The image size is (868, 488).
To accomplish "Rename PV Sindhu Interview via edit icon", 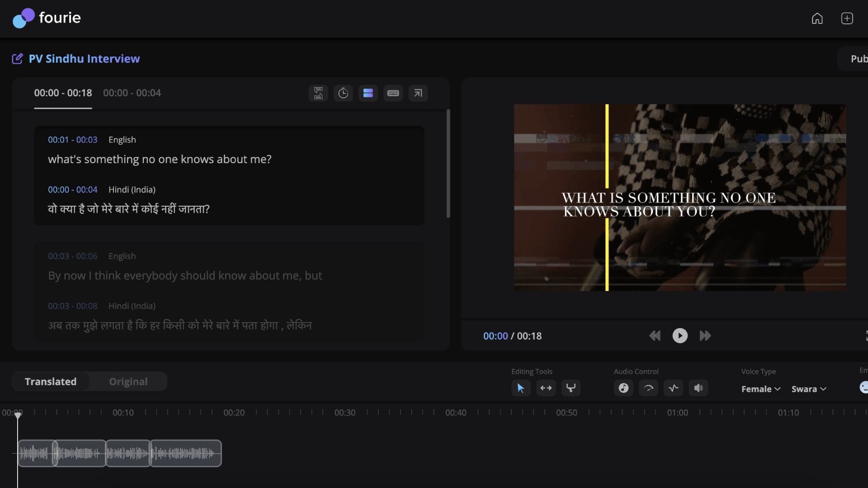I will click(x=17, y=58).
